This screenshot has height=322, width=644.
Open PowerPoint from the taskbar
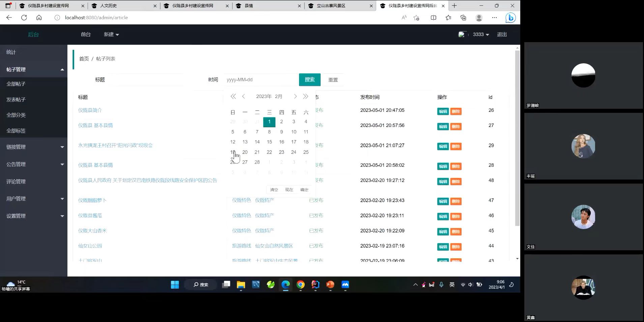pyautogui.click(x=330, y=285)
